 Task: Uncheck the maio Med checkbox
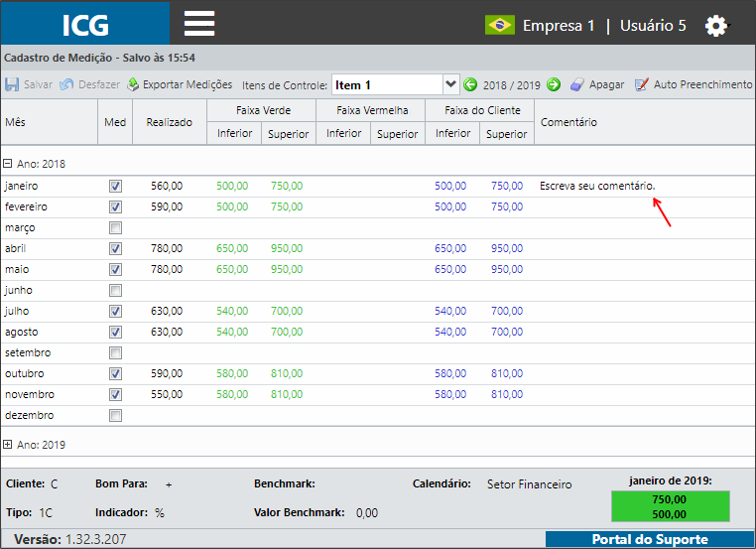pyautogui.click(x=115, y=269)
